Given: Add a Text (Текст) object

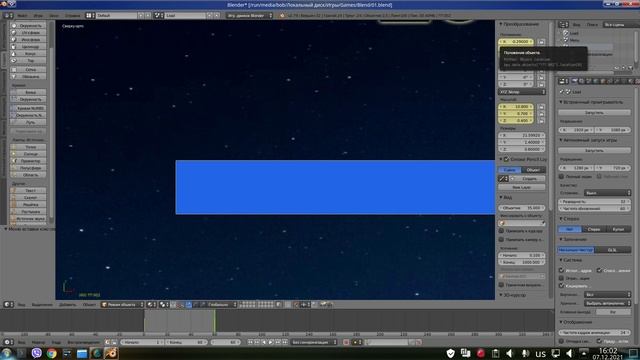Looking at the screenshot, I should click(x=28, y=191).
